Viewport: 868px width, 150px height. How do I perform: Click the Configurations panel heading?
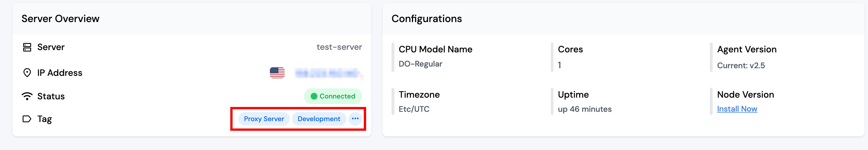pyautogui.click(x=427, y=19)
